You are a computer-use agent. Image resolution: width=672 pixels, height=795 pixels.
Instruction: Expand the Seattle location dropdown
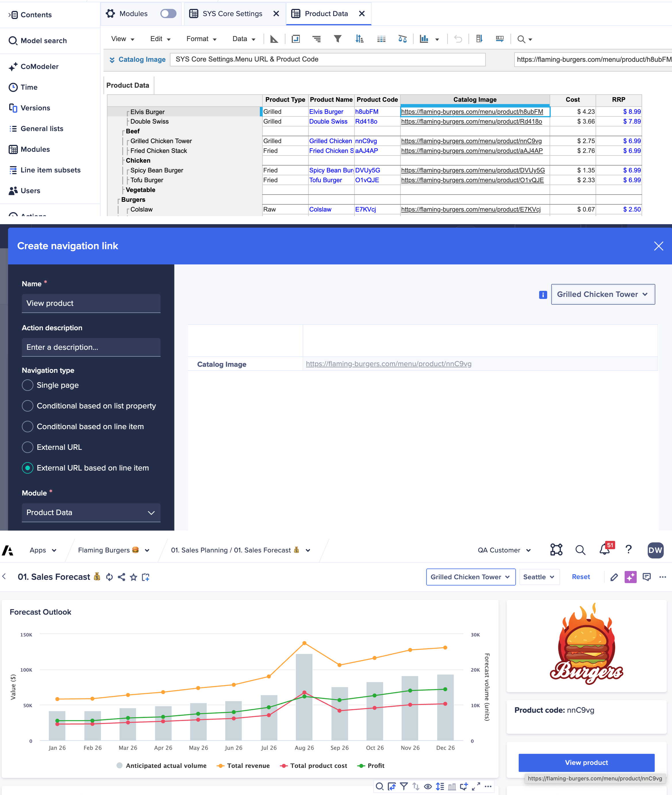(x=538, y=577)
